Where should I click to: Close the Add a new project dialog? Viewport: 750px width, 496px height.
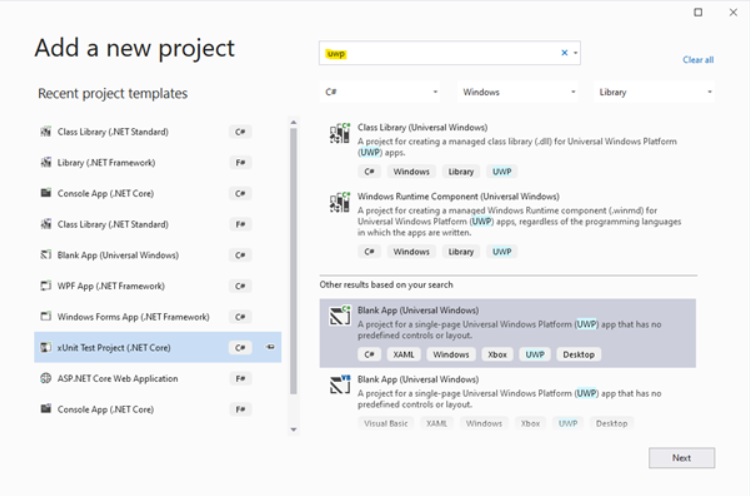(733, 12)
